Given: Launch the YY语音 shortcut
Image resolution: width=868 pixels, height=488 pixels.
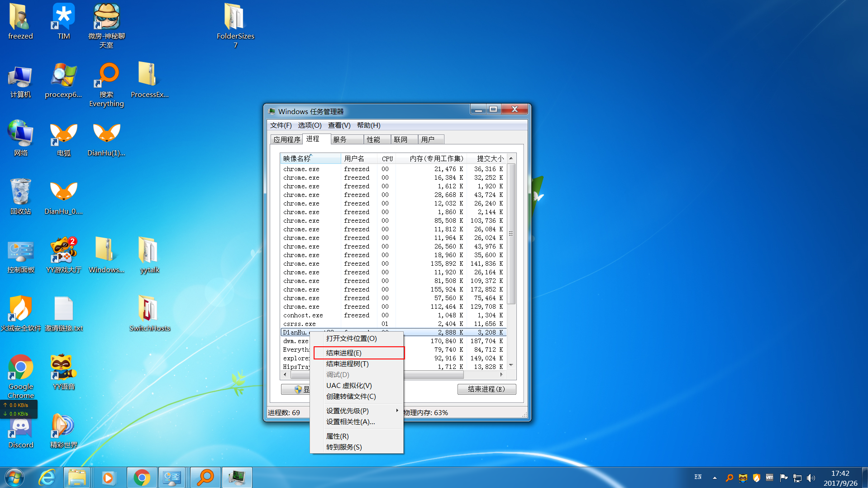Looking at the screenshot, I should (63, 372).
